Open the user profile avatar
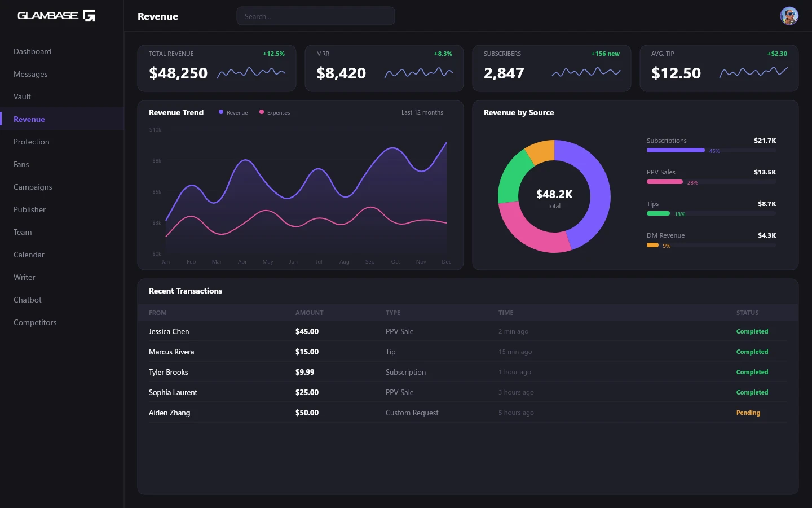812x508 pixels. click(789, 16)
